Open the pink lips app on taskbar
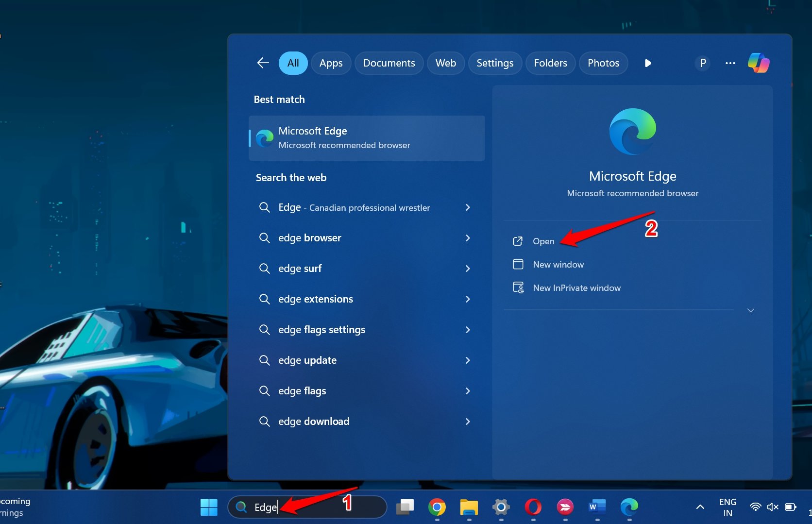 [x=565, y=507]
